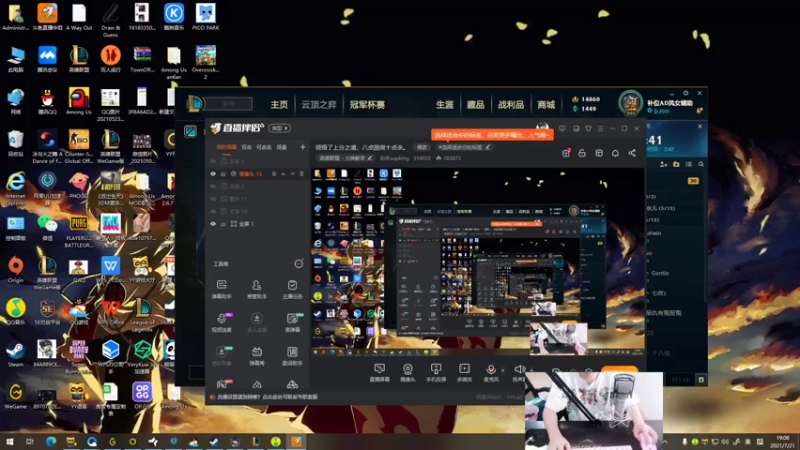The height and width of the screenshot is (450, 800).
Task: Open the 弹幕助手 tool in the toolbox
Action: click(x=221, y=289)
